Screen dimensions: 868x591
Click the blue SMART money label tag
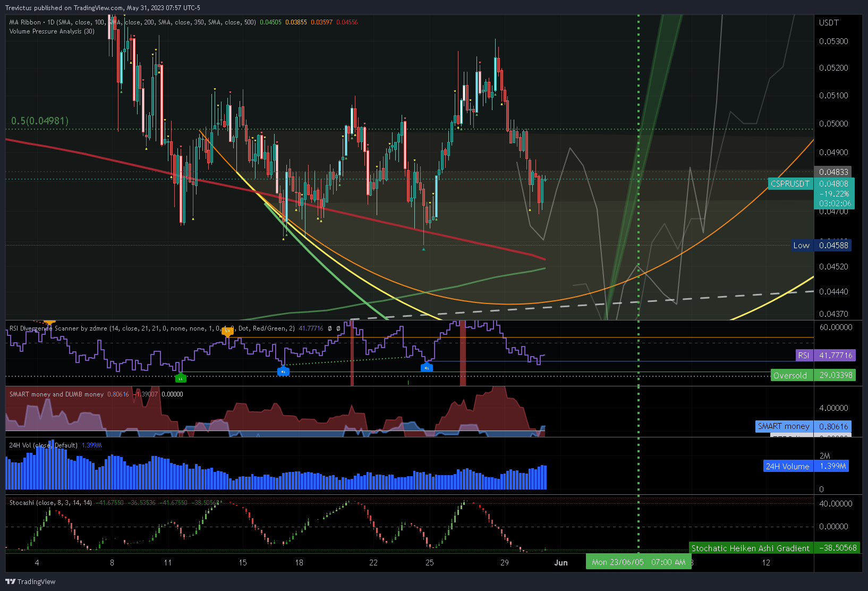pos(784,426)
